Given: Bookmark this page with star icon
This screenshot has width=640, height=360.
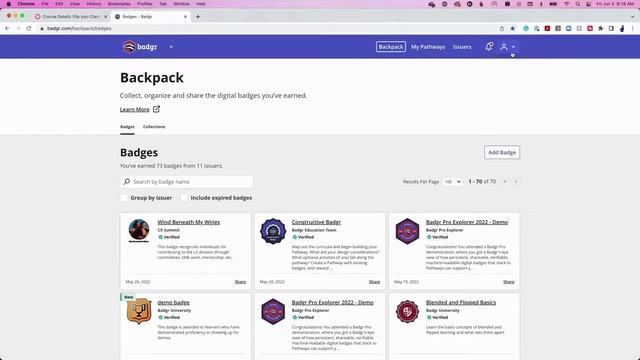Looking at the screenshot, I should [x=513, y=28].
